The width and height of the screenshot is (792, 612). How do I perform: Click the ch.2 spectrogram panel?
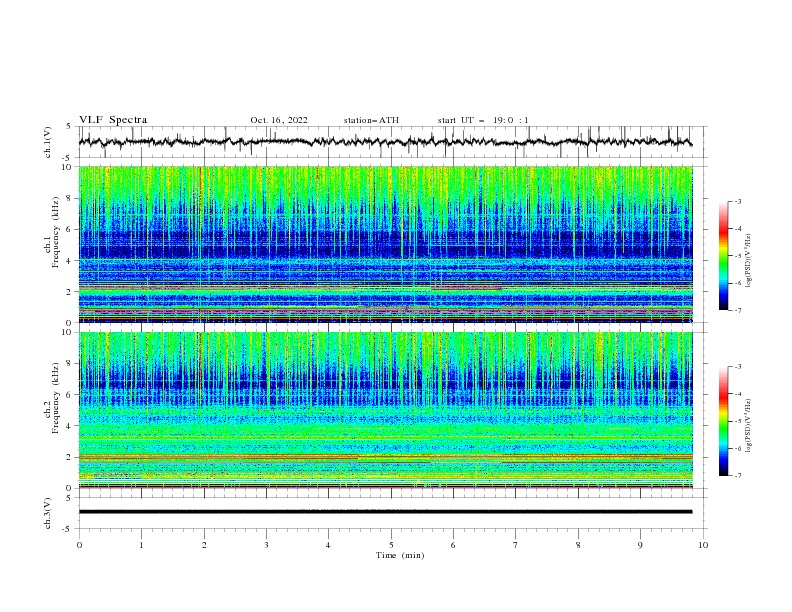coord(385,410)
